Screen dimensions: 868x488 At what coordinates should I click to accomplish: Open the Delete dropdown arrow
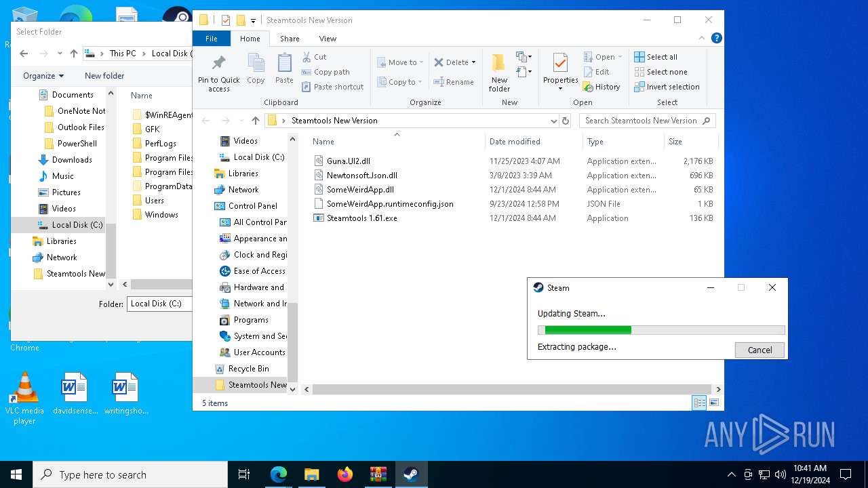(473, 62)
